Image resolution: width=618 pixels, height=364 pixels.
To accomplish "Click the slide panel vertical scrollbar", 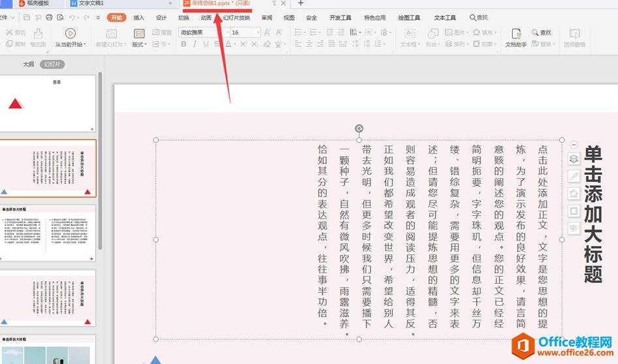I will 100,160.
